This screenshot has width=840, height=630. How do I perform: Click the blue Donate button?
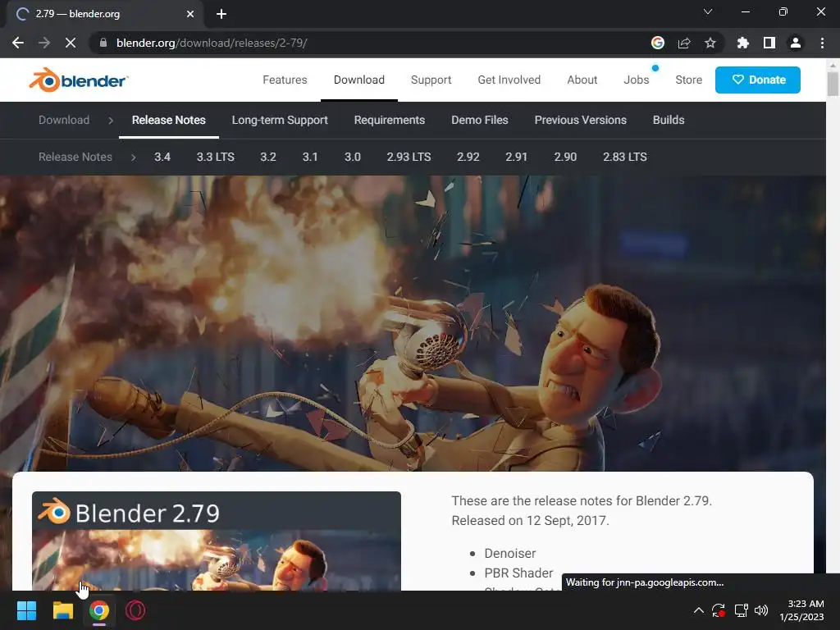coord(757,80)
